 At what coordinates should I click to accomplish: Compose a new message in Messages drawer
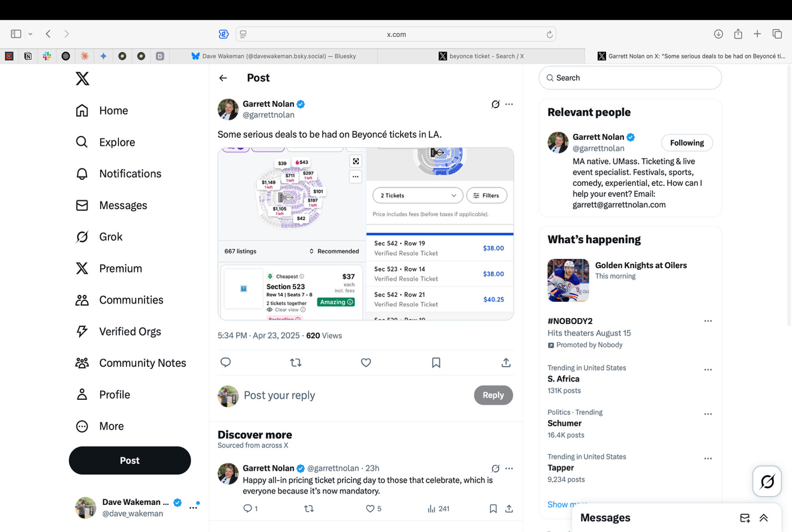745,518
